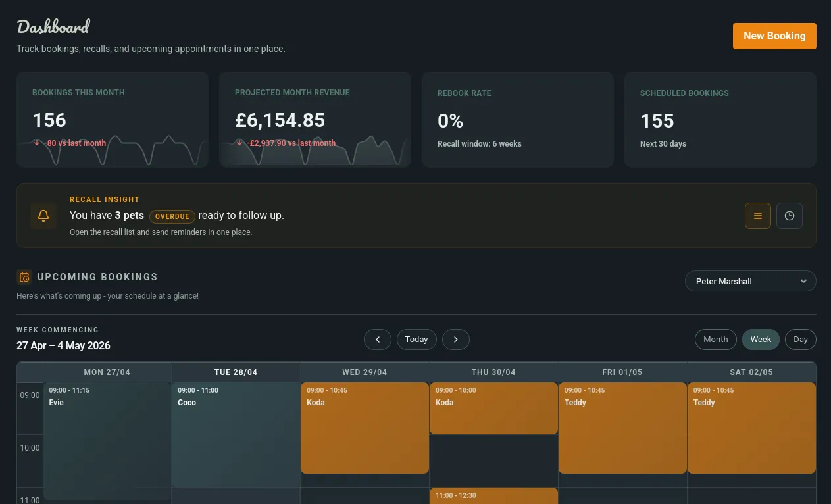Open the Projected Month Revenue card

click(x=315, y=120)
